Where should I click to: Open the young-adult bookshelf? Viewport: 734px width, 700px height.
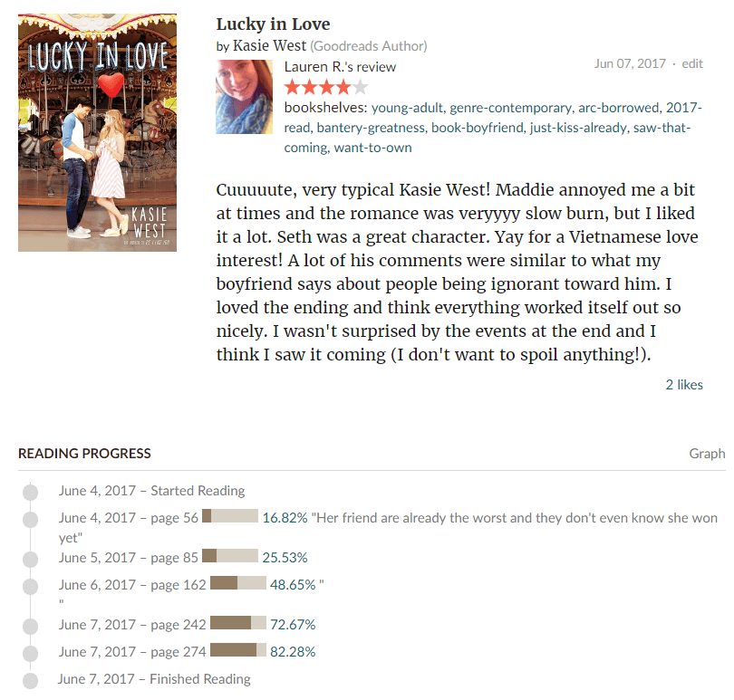(x=407, y=108)
